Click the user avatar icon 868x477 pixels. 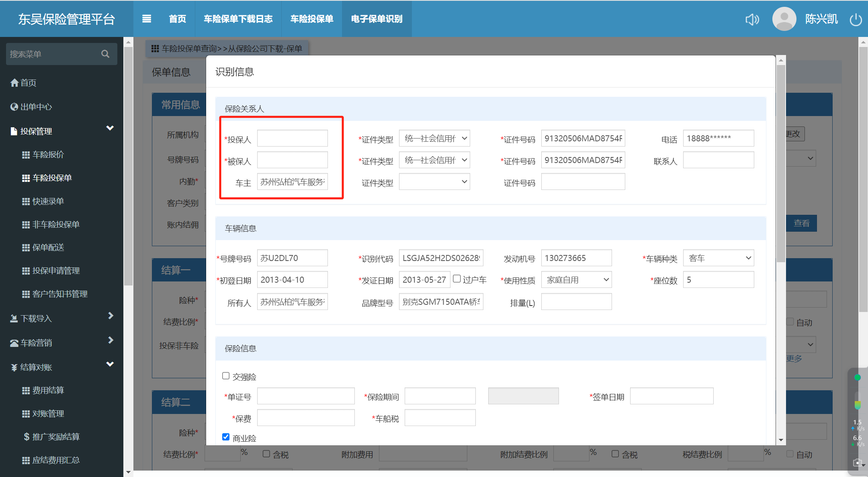click(784, 19)
